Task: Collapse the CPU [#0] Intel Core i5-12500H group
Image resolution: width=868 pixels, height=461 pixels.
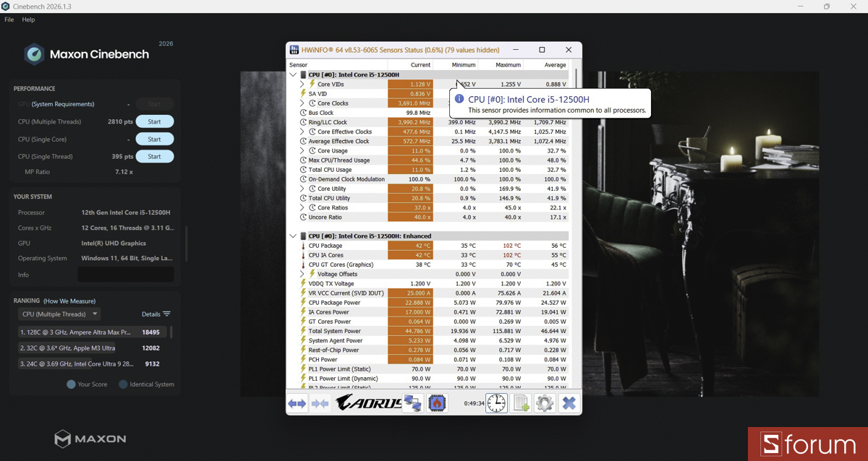Action: pos(293,74)
